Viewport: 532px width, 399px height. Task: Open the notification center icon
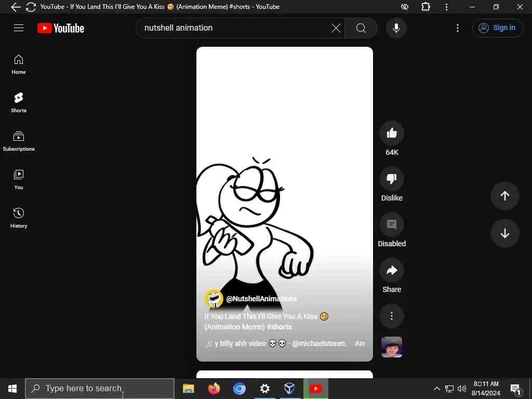(516, 389)
